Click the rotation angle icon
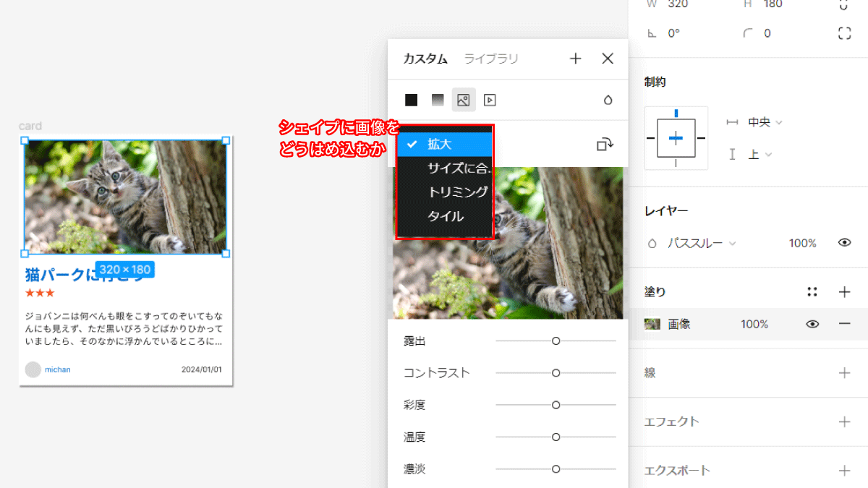Image resolution: width=868 pixels, height=488 pixels. [652, 33]
